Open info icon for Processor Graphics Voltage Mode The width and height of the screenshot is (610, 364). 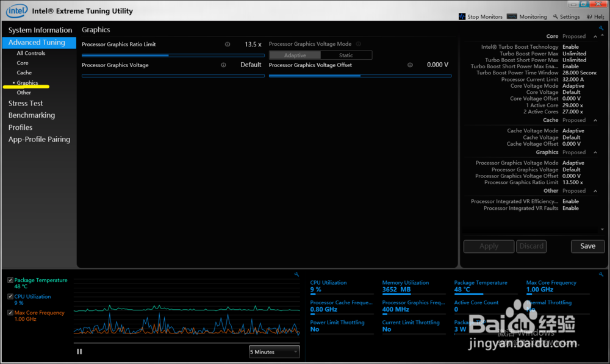(358, 44)
